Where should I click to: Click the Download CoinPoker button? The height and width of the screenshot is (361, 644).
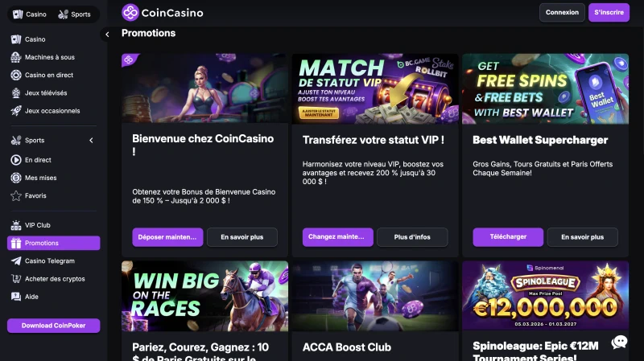tap(53, 326)
